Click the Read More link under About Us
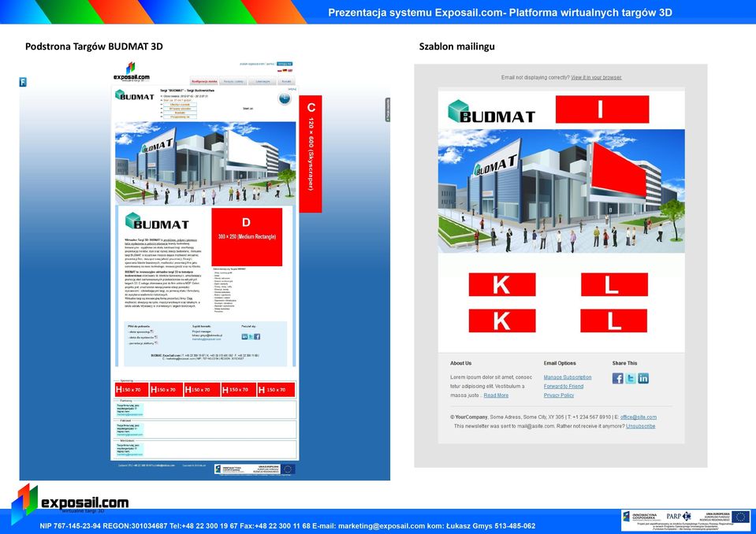This screenshot has width=756, height=534. (x=496, y=395)
